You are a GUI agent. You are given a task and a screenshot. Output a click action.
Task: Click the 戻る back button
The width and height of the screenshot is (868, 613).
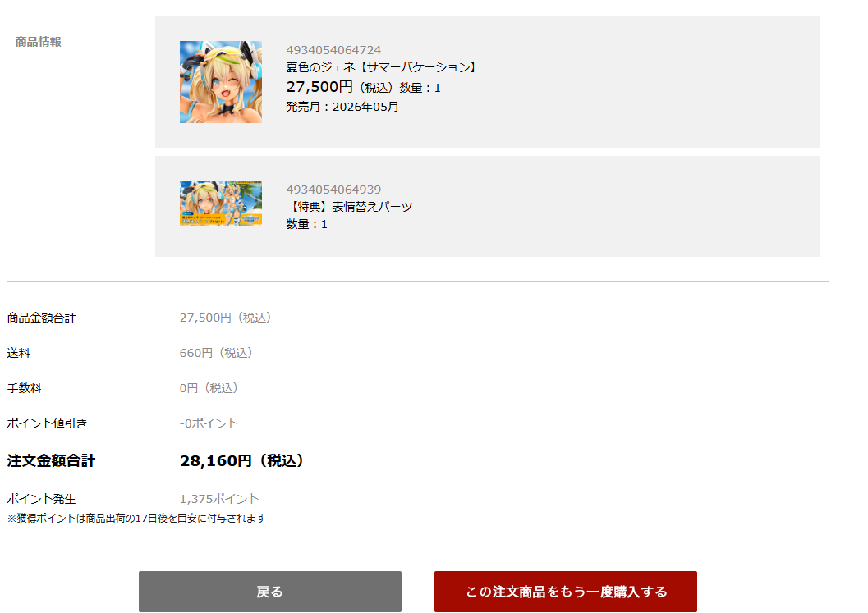click(x=269, y=592)
